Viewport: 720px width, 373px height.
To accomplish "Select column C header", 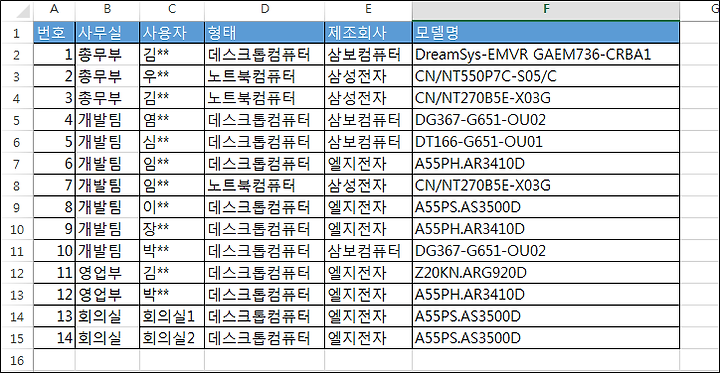I will [172, 10].
